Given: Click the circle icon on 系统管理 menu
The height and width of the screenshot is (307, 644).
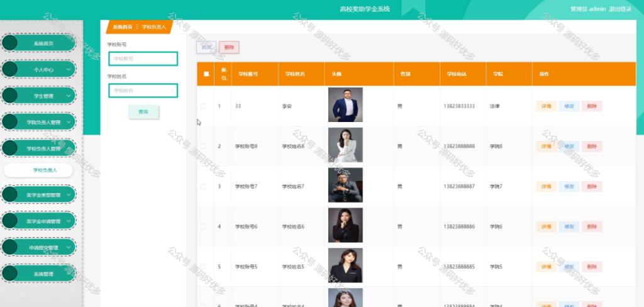Looking at the screenshot, I should 9,274.
